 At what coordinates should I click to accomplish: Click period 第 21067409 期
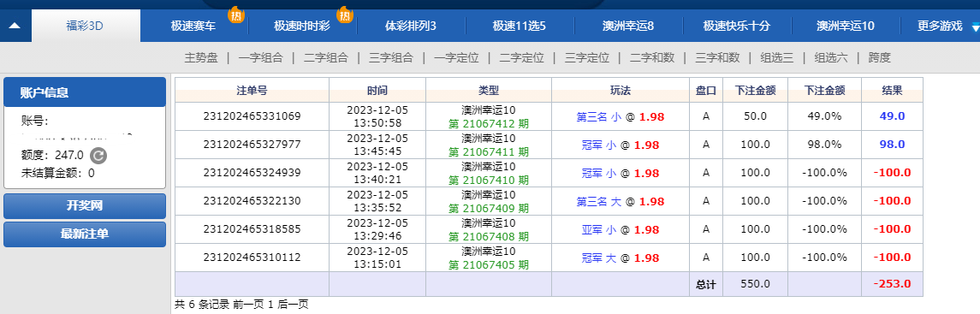click(x=489, y=208)
